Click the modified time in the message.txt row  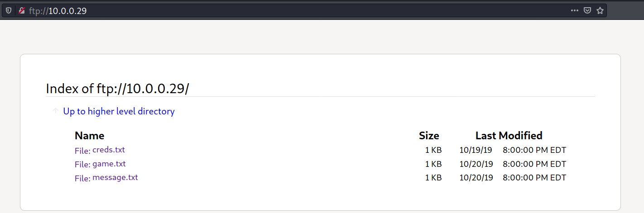tap(534, 178)
